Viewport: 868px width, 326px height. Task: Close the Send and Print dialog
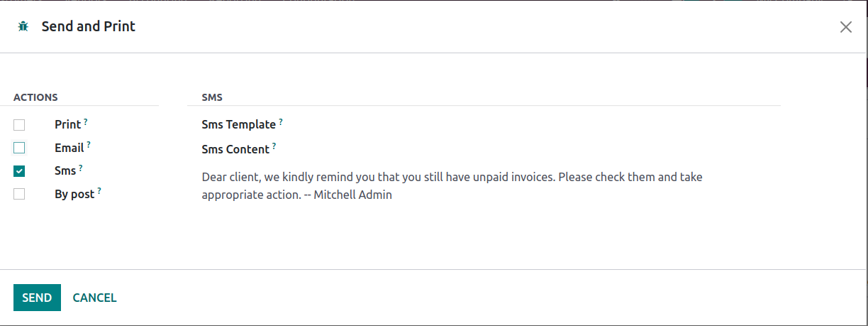[x=845, y=27]
